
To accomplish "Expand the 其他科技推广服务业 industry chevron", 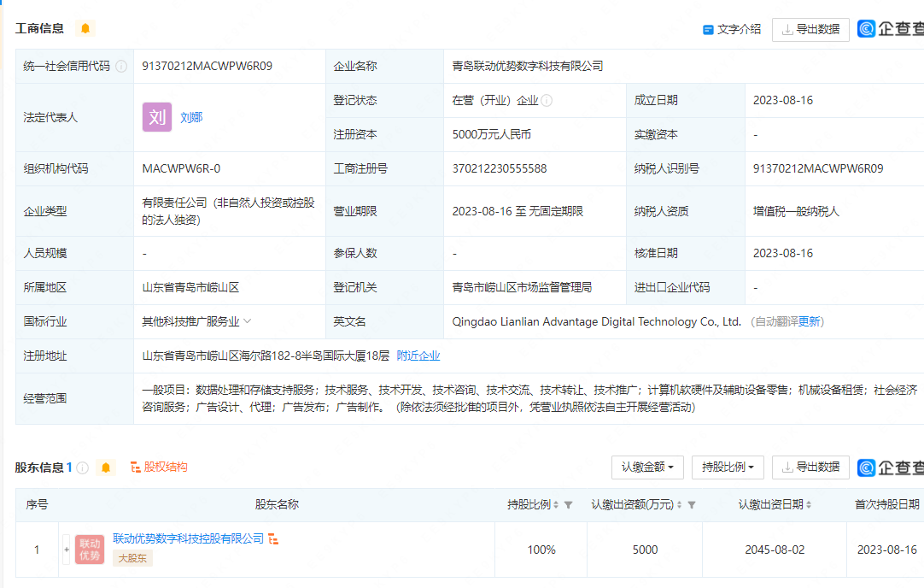I will tap(248, 321).
